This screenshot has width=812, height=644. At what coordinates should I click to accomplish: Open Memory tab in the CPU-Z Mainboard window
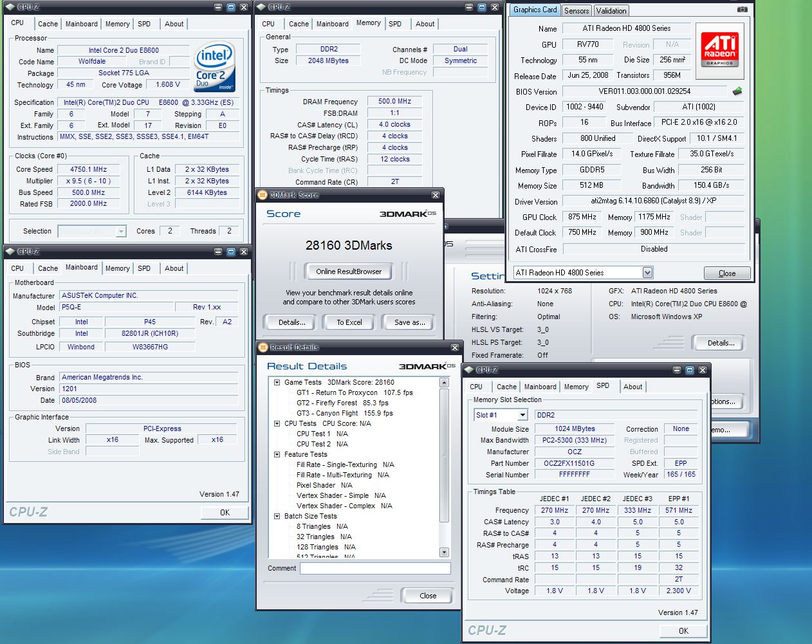coord(117,268)
